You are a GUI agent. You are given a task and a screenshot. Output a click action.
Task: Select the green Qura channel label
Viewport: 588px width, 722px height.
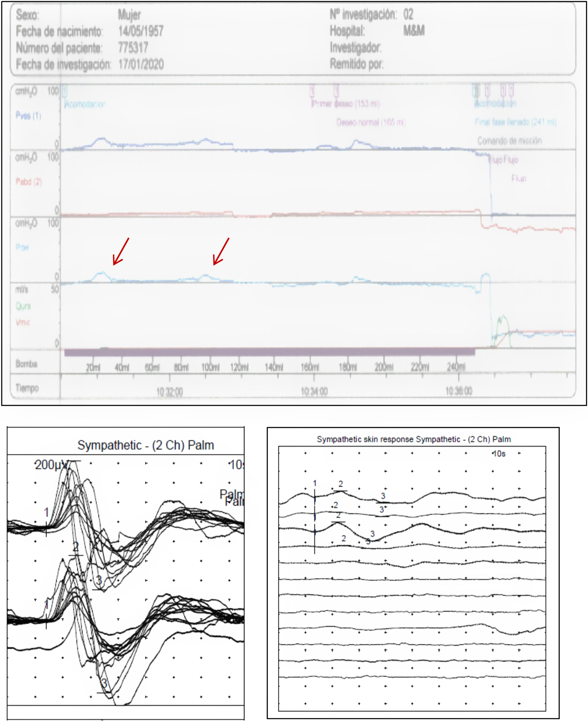pyautogui.click(x=23, y=306)
